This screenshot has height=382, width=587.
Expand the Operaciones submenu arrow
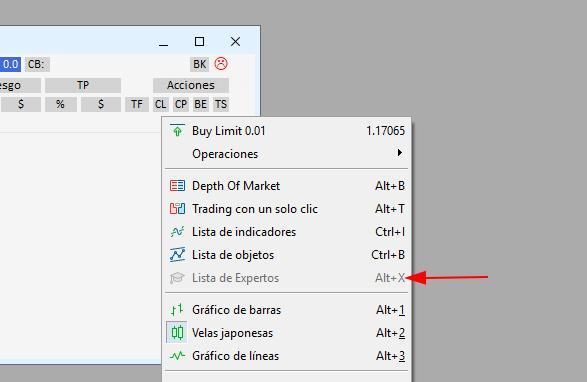pos(400,153)
